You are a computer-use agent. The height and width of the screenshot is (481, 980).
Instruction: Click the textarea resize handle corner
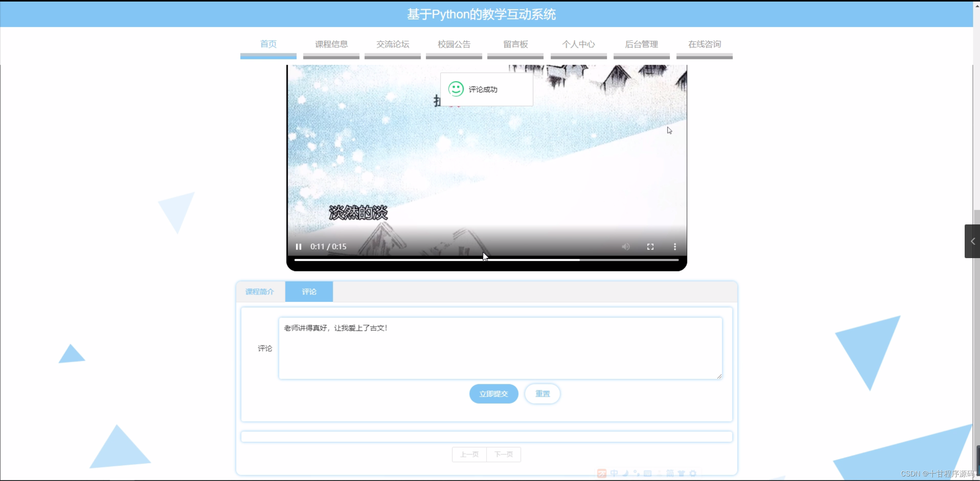click(719, 376)
